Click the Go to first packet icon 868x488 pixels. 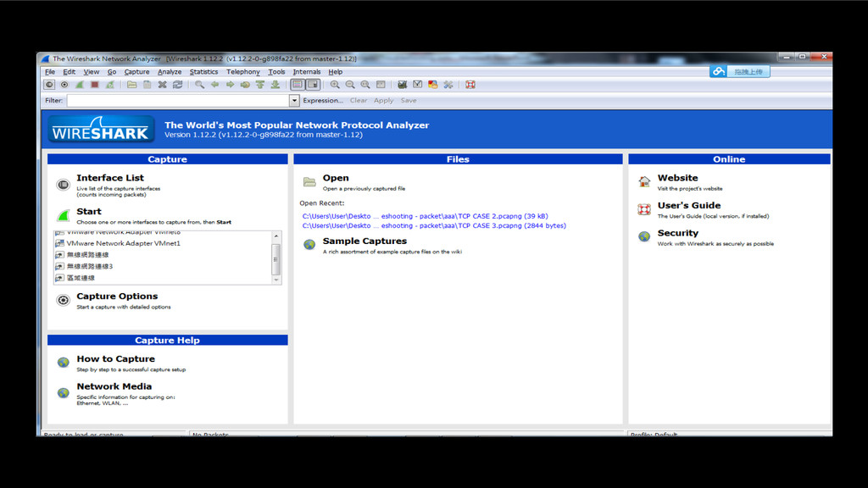(x=260, y=85)
